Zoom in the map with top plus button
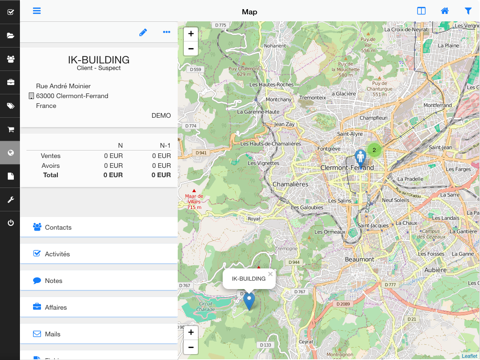480x360 pixels. (191, 34)
